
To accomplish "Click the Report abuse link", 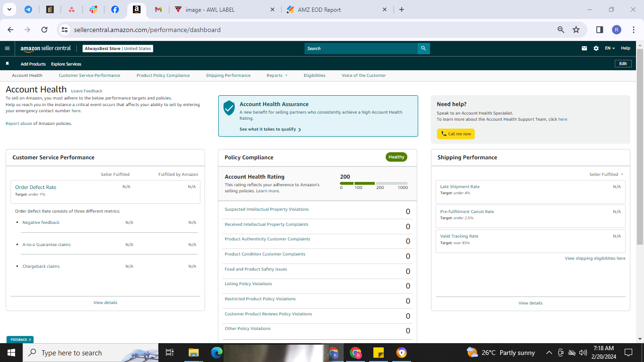I will click(19, 123).
